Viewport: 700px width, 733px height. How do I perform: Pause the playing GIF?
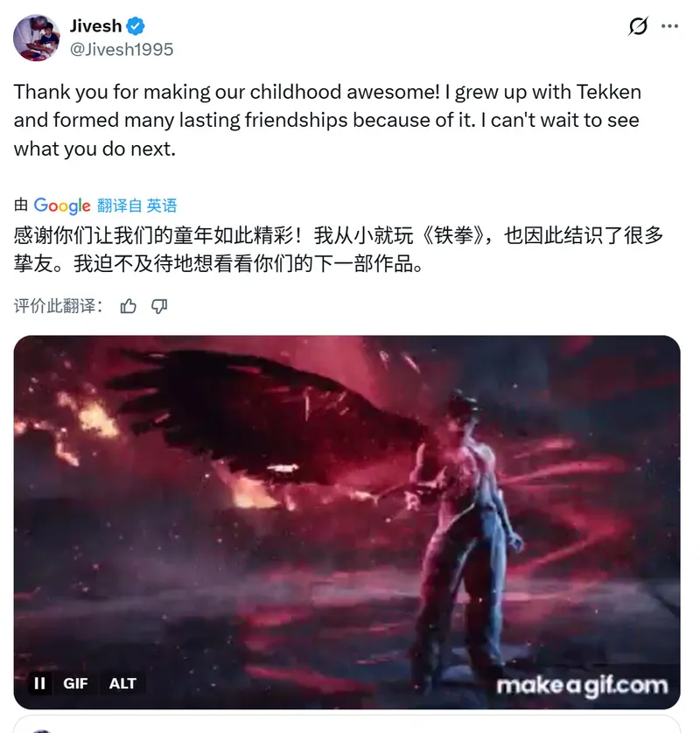[39, 683]
